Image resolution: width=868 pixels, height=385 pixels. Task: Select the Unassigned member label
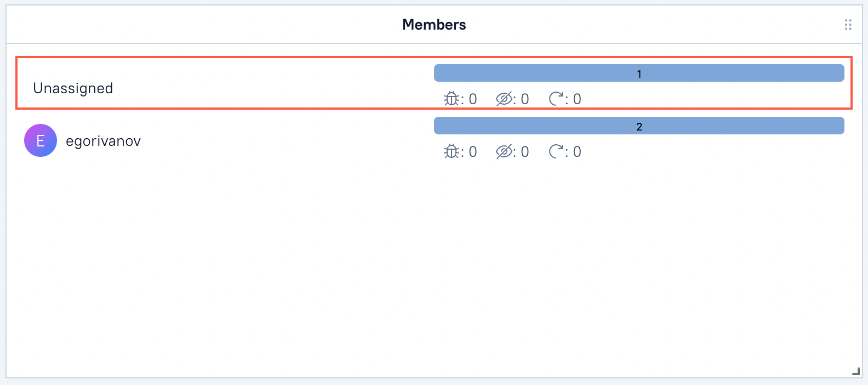click(73, 88)
